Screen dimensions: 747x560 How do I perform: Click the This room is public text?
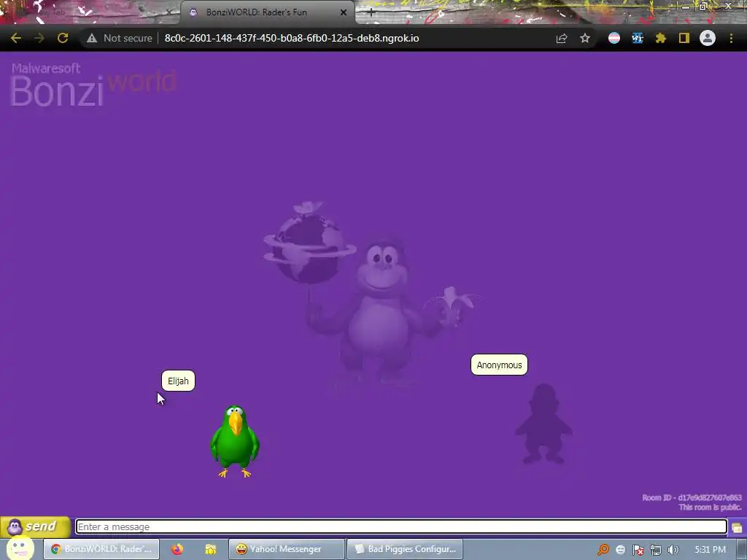pyautogui.click(x=710, y=507)
